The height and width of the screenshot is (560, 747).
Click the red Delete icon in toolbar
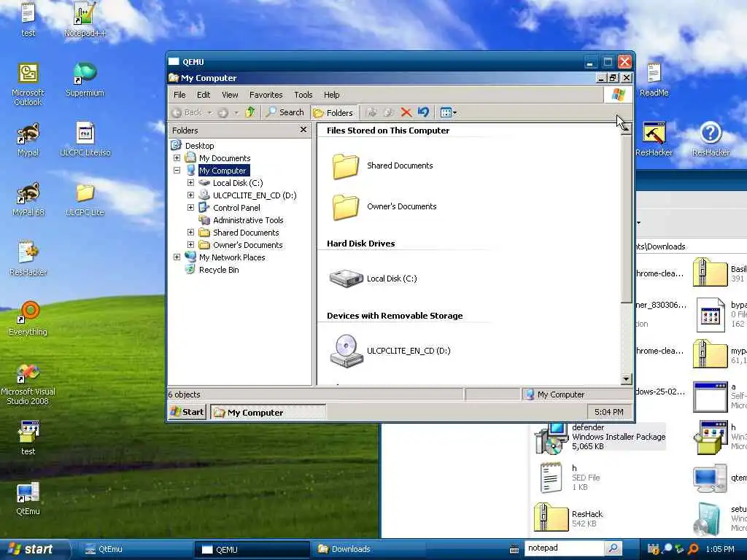tap(406, 112)
